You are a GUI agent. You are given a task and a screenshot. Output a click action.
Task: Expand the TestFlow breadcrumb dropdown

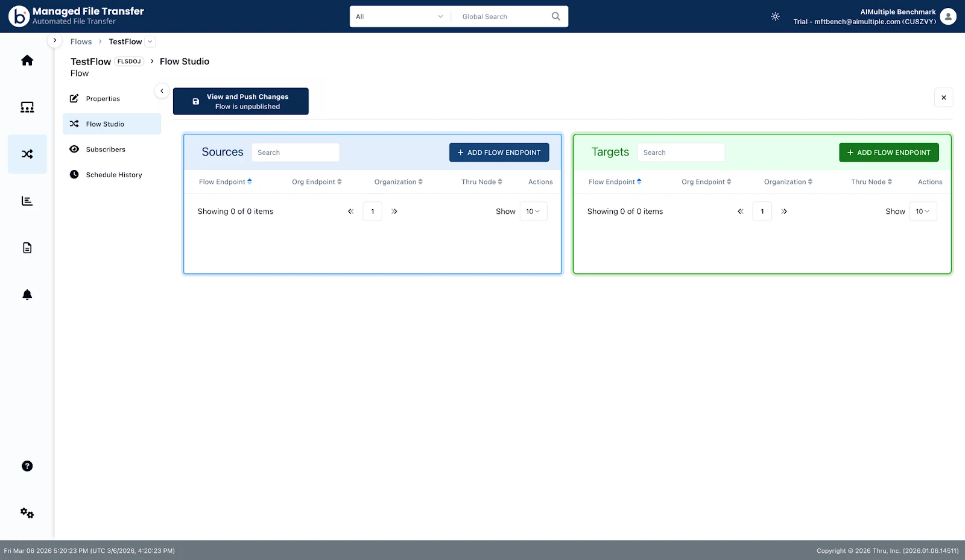click(x=150, y=42)
